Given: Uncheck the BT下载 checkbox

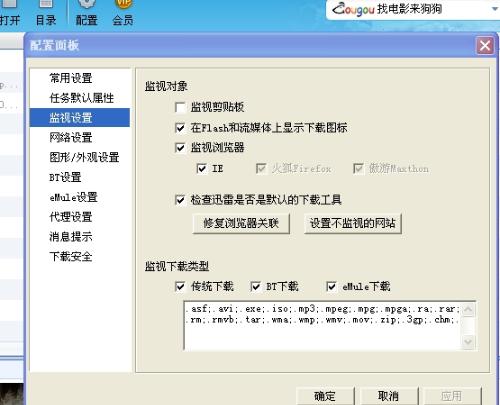Looking at the screenshot, I should click(x=256, y=287).
